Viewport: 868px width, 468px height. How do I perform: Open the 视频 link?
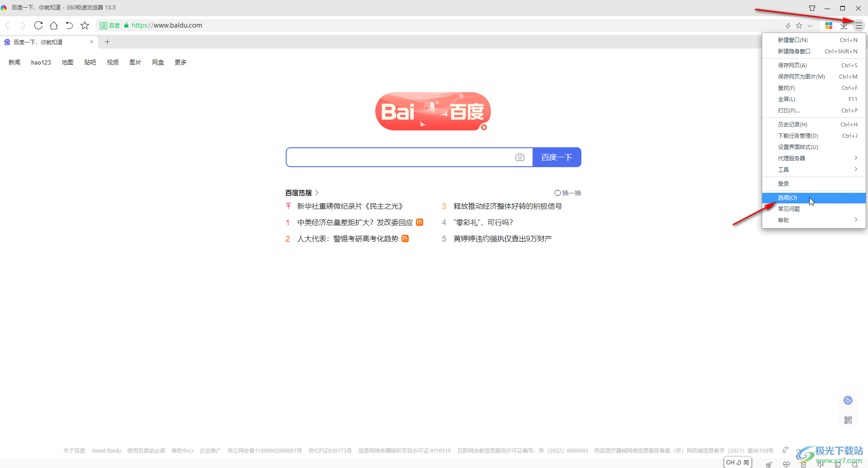point(113,62)
